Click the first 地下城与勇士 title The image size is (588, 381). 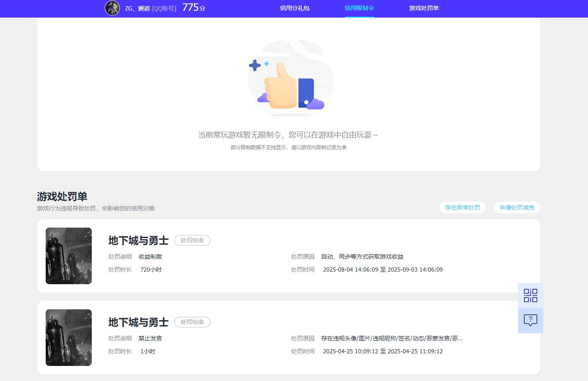click(137, 240)
